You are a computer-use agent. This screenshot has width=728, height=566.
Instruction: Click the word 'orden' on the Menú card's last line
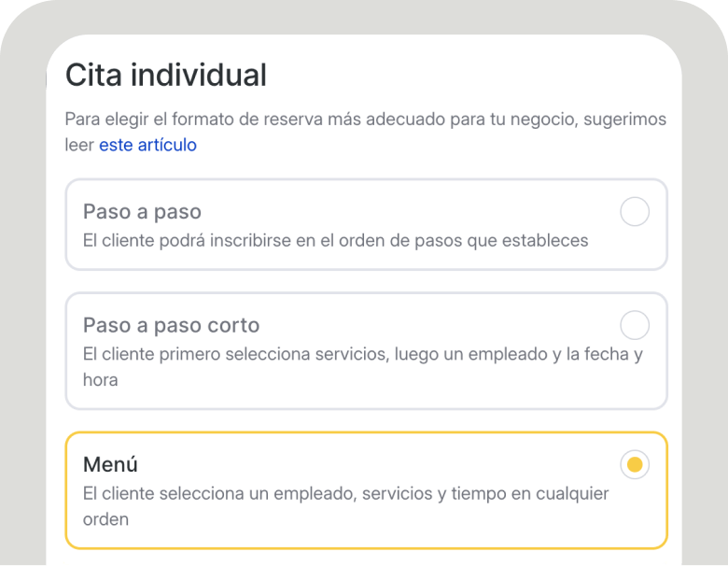105,518
